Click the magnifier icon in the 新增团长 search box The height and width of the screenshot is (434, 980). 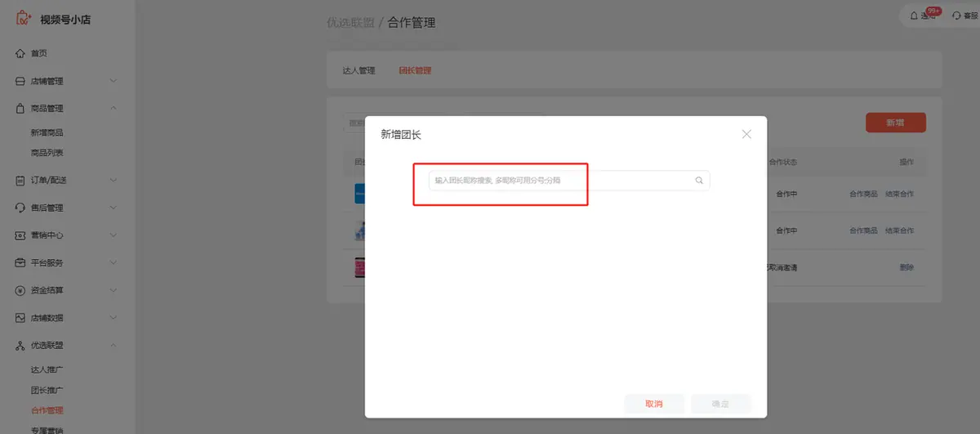(x=699, y=181)
